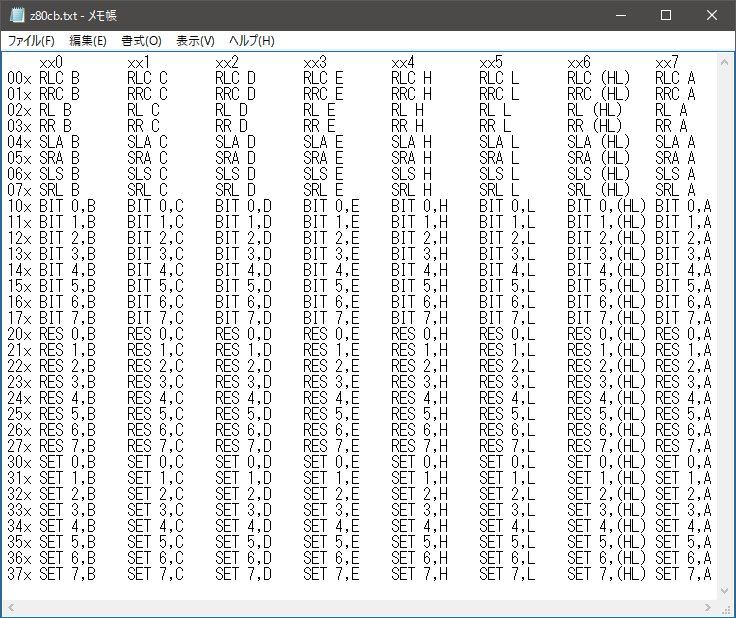Click the text RRC (HL) in row 01x
Screen dimensions: 736x618
click(x=598, y=94)
